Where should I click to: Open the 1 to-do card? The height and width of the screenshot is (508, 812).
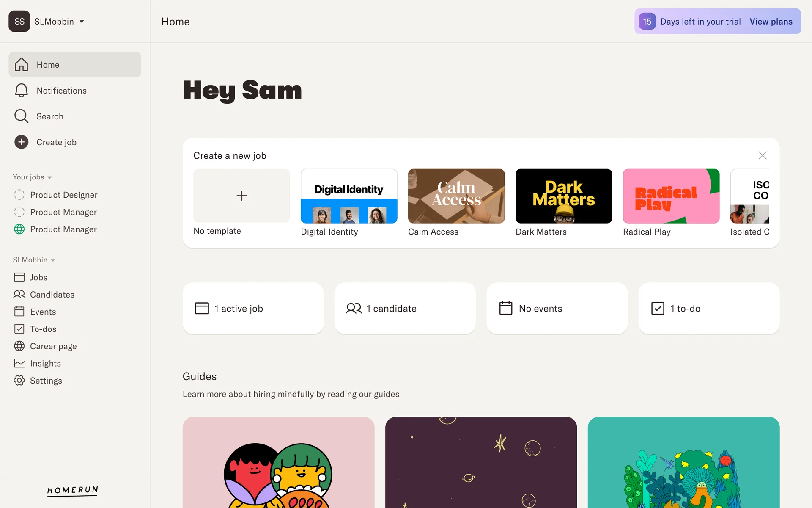[x=709, y=309]
